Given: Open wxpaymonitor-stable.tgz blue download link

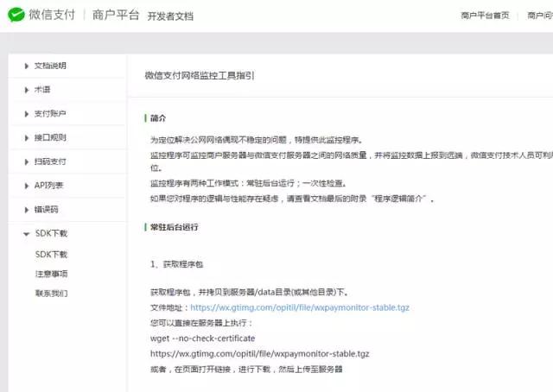Looking at the screenshot, I should pyautogui.click(x=300, y=307).
